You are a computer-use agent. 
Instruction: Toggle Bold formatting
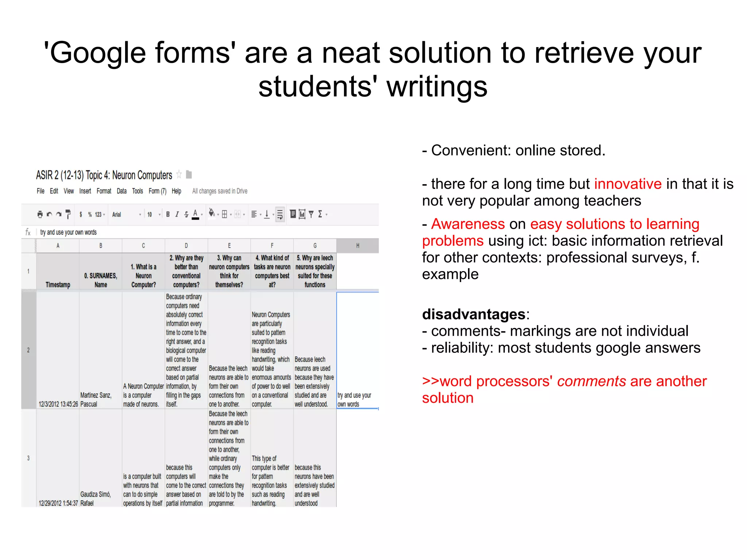pos(168,215)
